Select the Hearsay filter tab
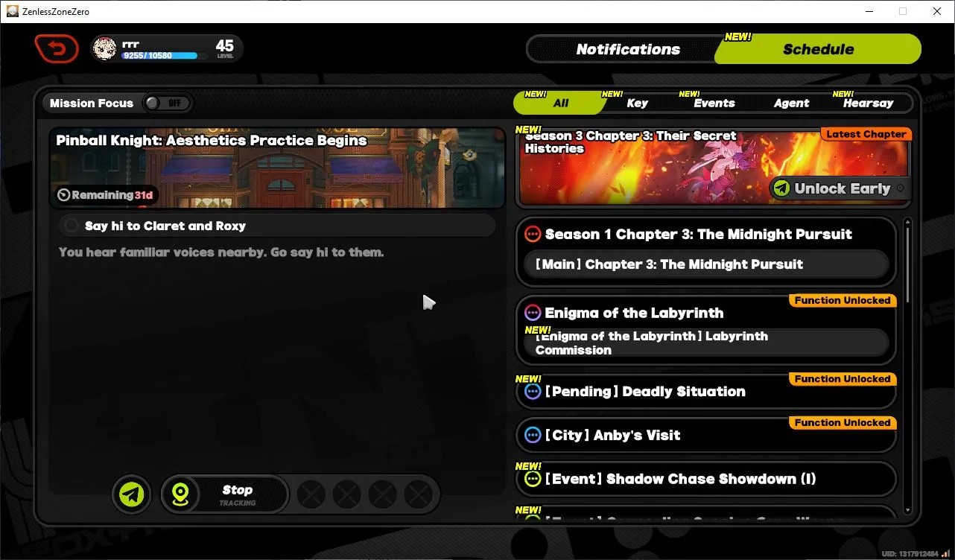955x560 pixels. 868,104
